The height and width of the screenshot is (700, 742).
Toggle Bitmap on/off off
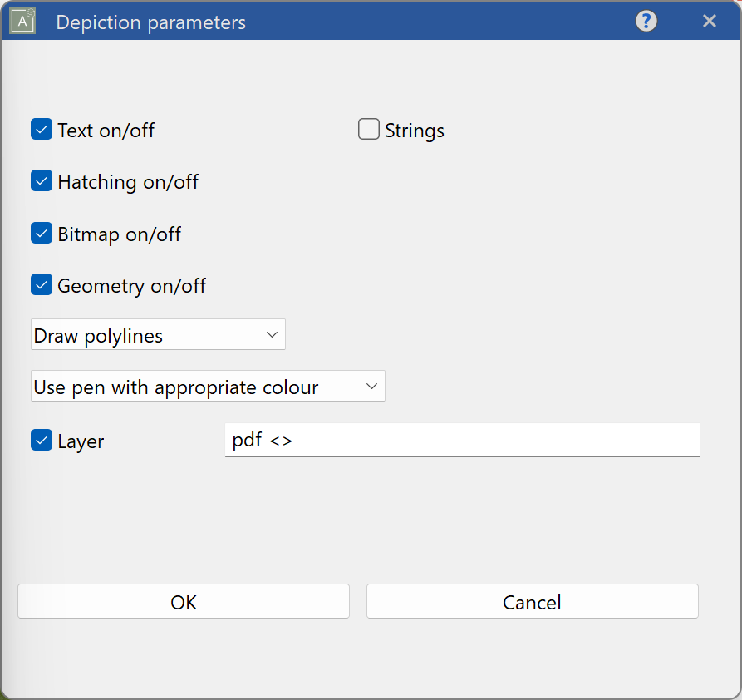pyautogui.click(x=41, y=233)
